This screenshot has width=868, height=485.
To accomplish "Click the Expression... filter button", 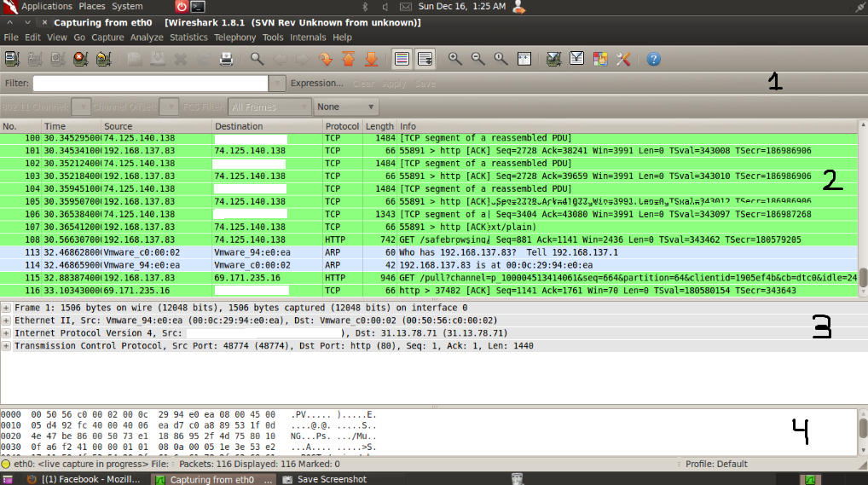I will tap(316, 83).
